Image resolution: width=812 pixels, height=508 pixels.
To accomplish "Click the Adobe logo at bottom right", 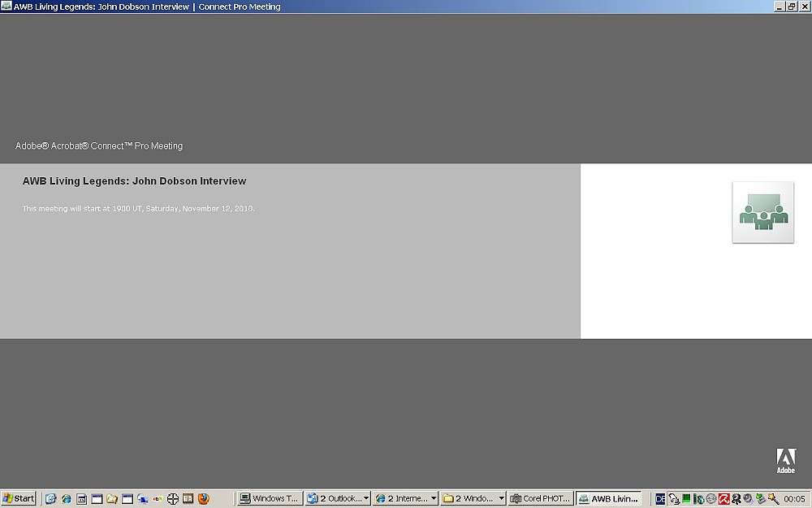I will point(785,461).
